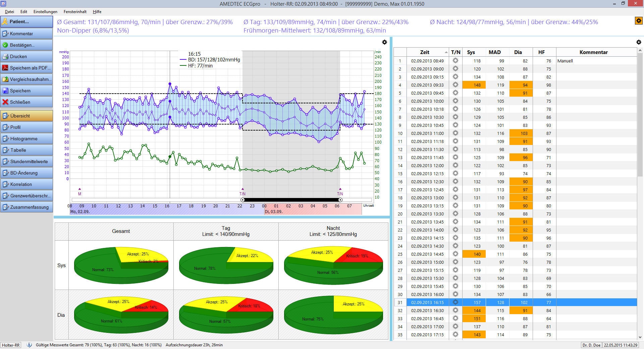The width and height of the screenshot is (644, 349).
Task: Open the Einstellungen menu
Action: [45, 12]
